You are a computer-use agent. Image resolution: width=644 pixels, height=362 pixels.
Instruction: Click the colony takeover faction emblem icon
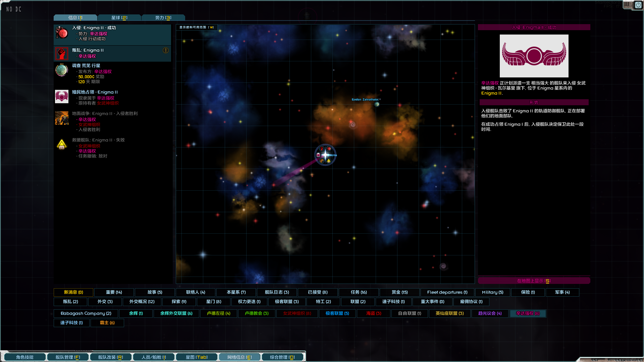click(62, 97)
